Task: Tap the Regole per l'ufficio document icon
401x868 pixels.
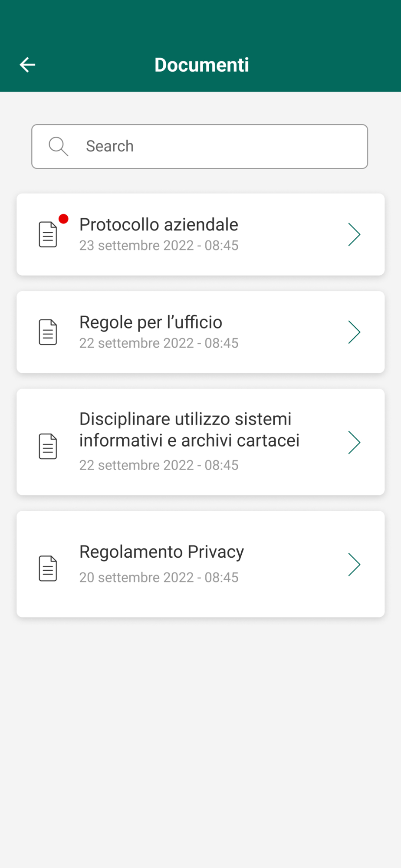Action: [x=48, y=332]
